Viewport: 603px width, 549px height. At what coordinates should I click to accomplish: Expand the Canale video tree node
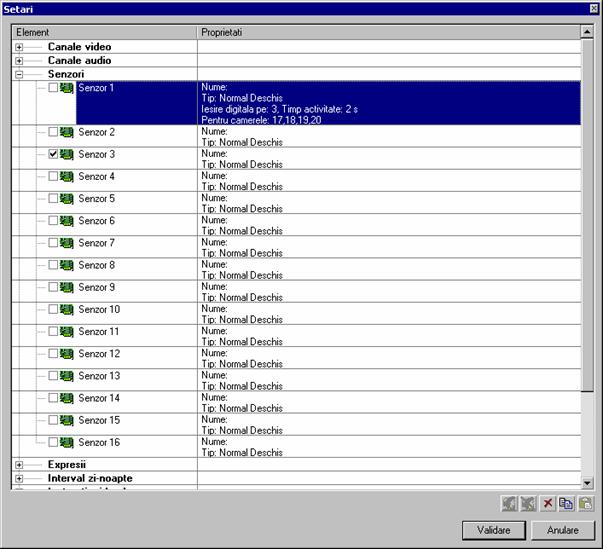click(19, 47)
